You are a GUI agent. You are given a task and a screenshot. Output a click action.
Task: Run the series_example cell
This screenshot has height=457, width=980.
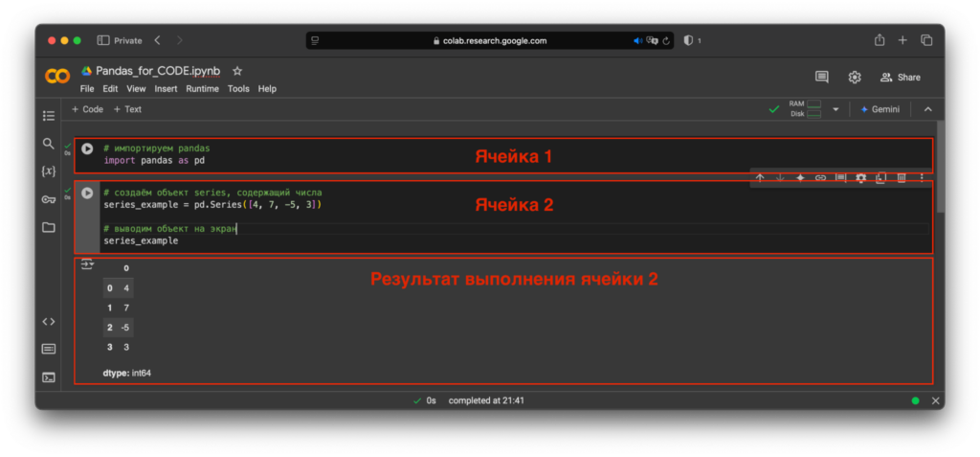[x=87, y=193]
